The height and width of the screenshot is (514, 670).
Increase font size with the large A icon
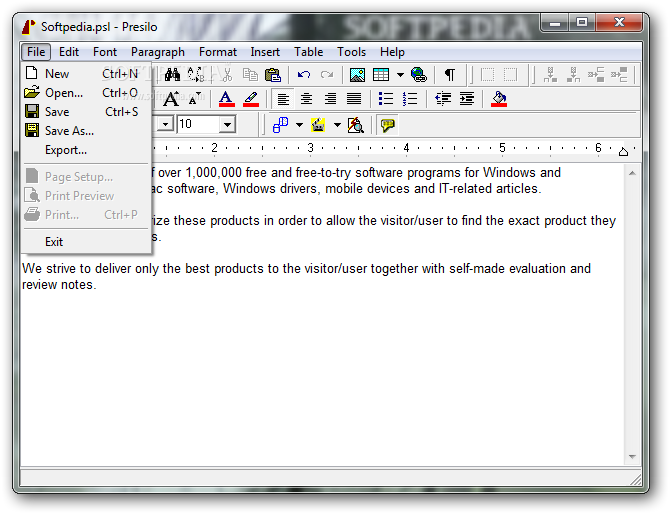tap(171, 99)
